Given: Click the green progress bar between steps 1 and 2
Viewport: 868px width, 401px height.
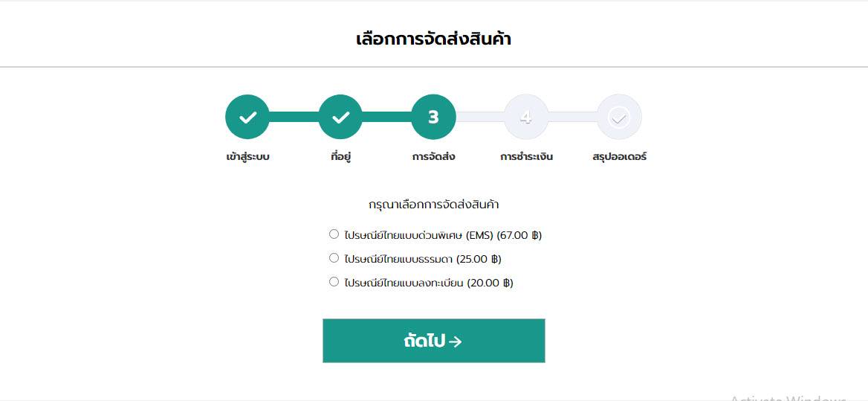Looking at the screenshot, I should click(x=294, y=117).
